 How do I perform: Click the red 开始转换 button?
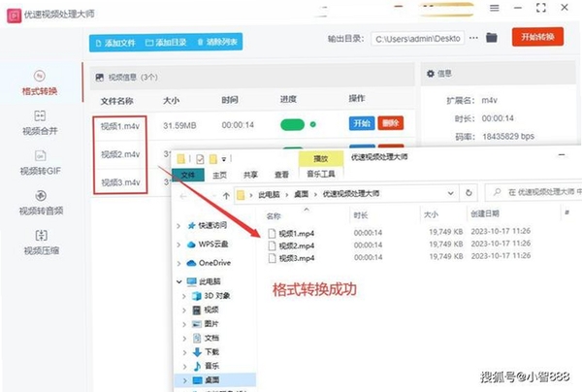pos(537,36)
